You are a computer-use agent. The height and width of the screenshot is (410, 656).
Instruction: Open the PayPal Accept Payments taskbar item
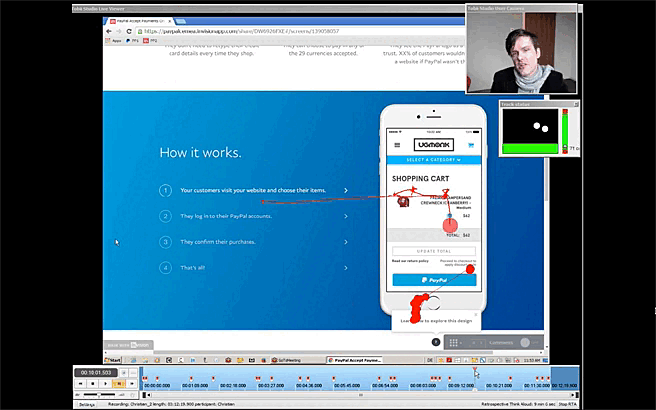[x=355, y=360]
